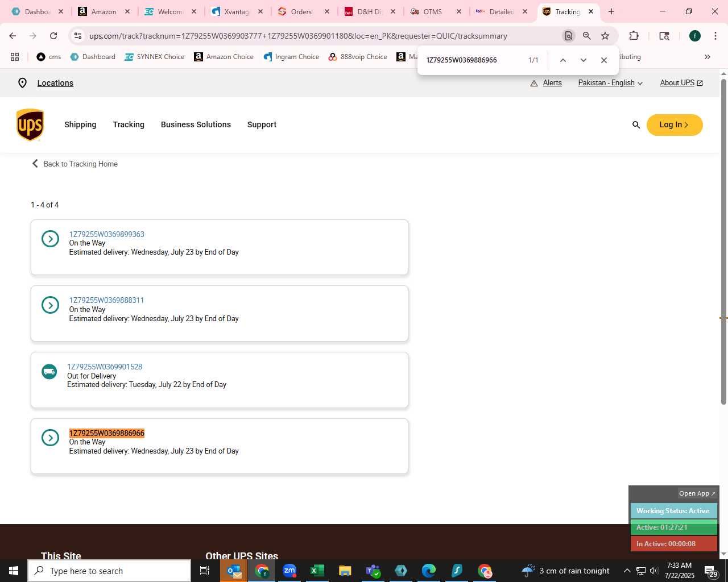Open the Extensions puzzle icon
The width and height of the screenshot is (728, 582).
tap(634, 36)
